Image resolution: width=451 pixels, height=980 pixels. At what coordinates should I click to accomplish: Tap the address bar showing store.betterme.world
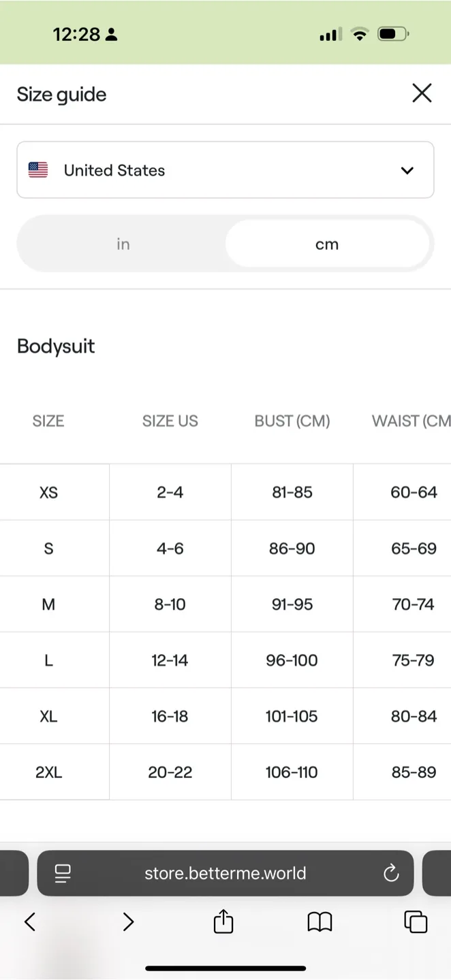[225, 873]
